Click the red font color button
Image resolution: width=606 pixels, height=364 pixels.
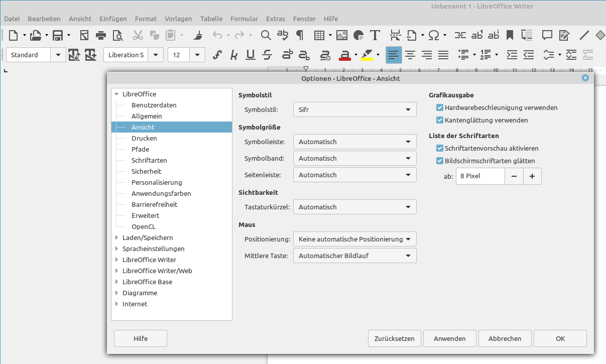(344, 55)
